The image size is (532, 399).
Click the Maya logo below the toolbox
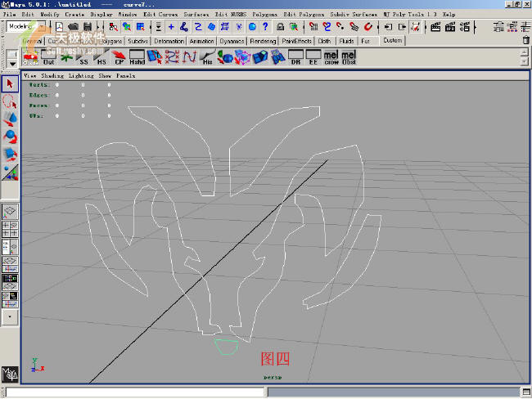pyautogui.click(x=10, y=374)
